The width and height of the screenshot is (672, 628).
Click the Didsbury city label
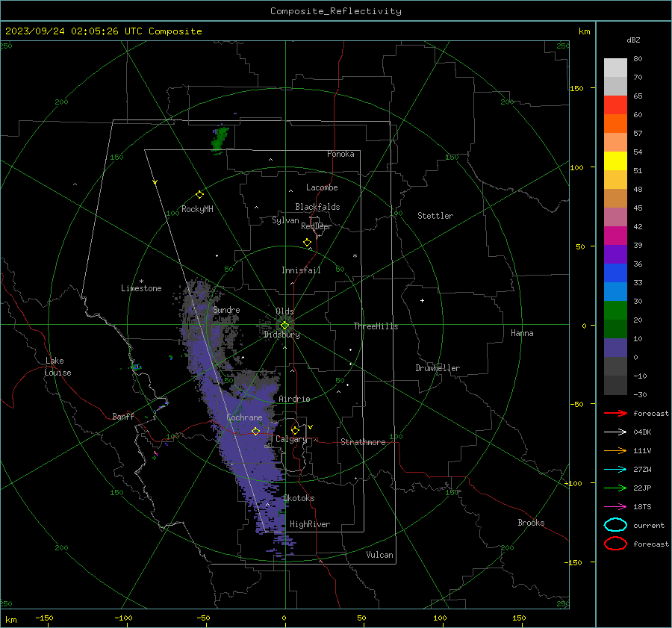(x=281, y=335)
